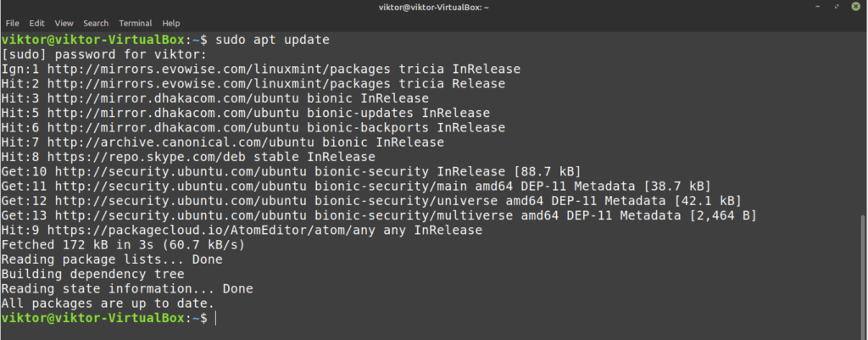Screen dimensions: 868x340
Task: Click the window title viktor@viktor-VirtualBox: ~
Action: (x=433, y=7)
